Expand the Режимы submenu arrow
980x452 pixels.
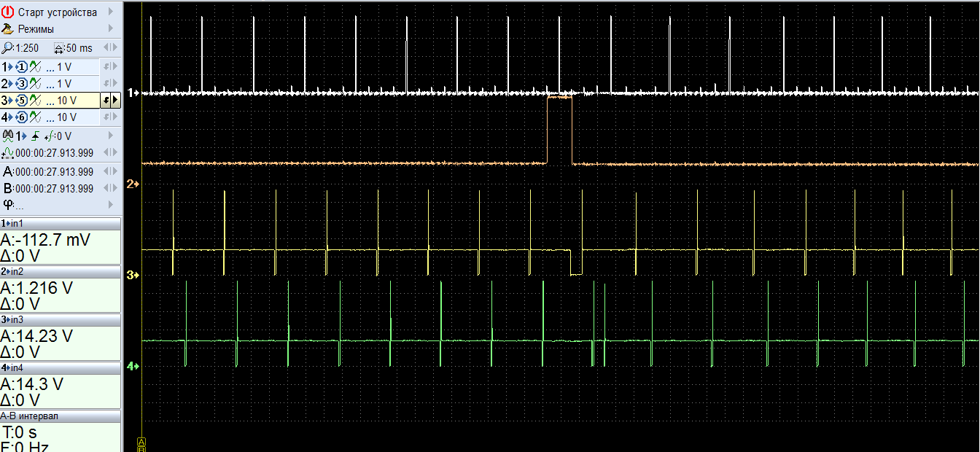coord(111,29)
